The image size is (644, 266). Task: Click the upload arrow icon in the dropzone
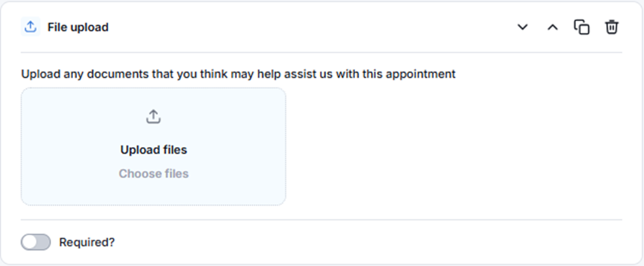(153, 117)
